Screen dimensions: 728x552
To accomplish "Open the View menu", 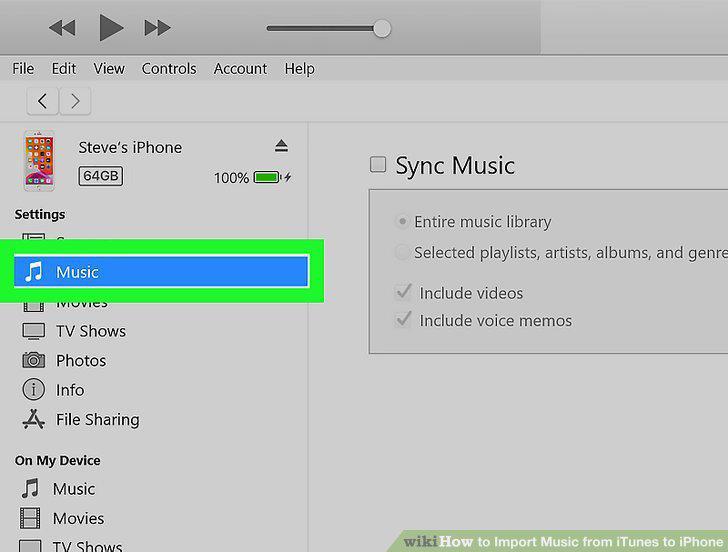I will [x=109, y=69].
